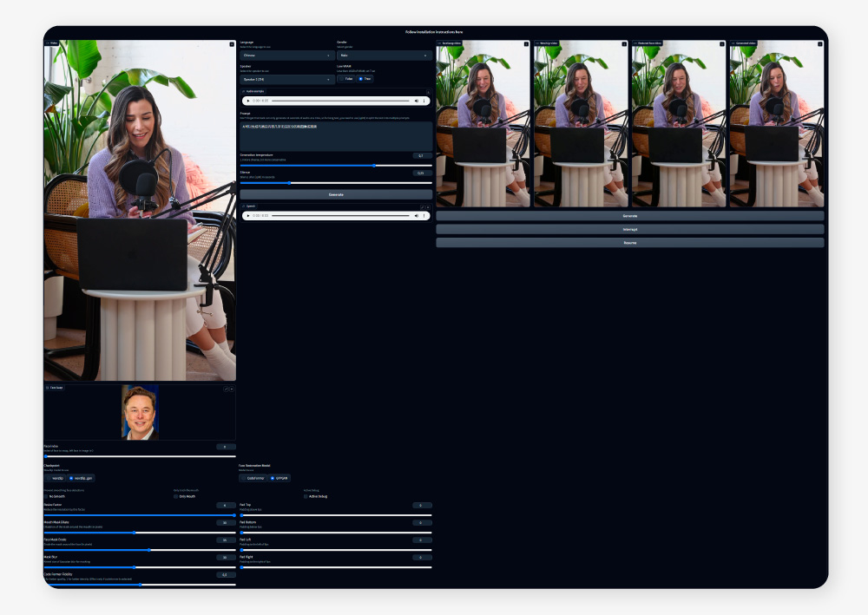This screenshot has height=615, width=868.
Task: Clear the Speech audio with X icon
Action: click(428, 206)
